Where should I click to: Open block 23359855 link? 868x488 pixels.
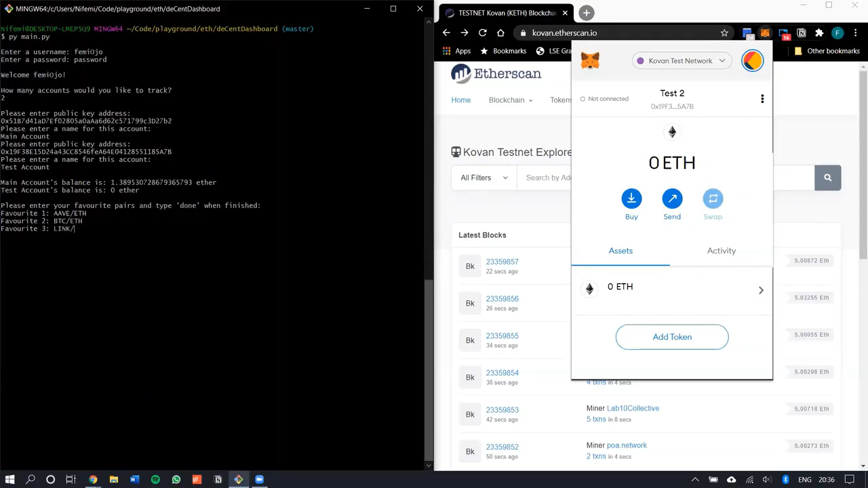click(502, 335)
